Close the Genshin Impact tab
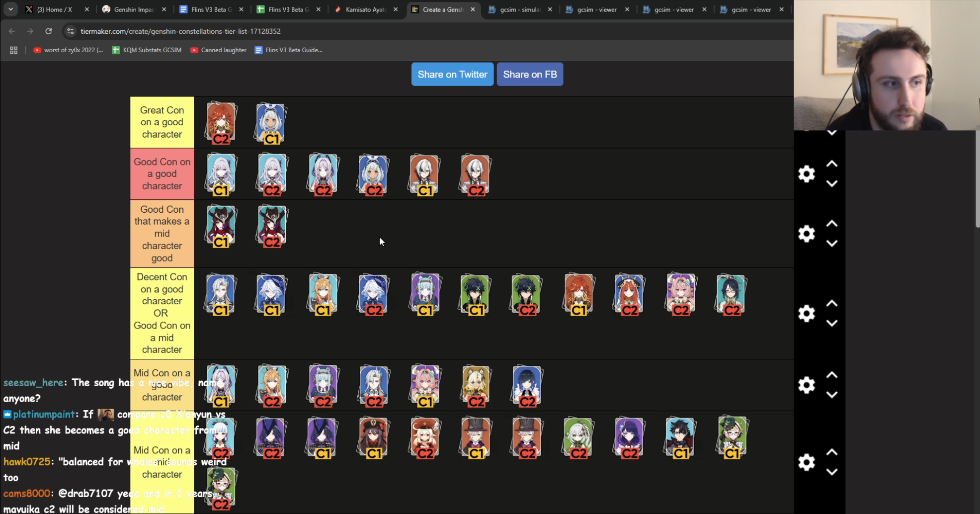This screenshot has width=980, height=514. point(164,9)
